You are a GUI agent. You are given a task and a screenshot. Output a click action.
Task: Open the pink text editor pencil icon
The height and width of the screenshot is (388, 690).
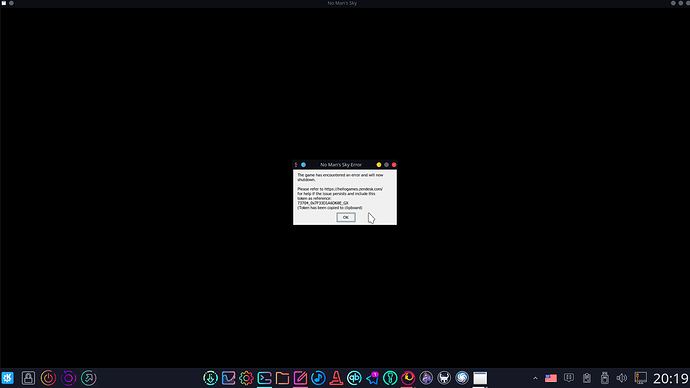click(x=300, y=378)
